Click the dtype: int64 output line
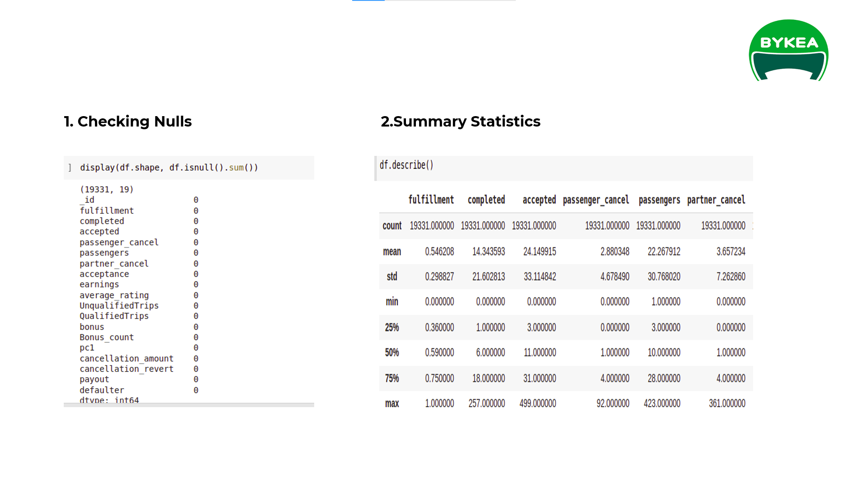 pyautogui.click(x=109, y=399)
